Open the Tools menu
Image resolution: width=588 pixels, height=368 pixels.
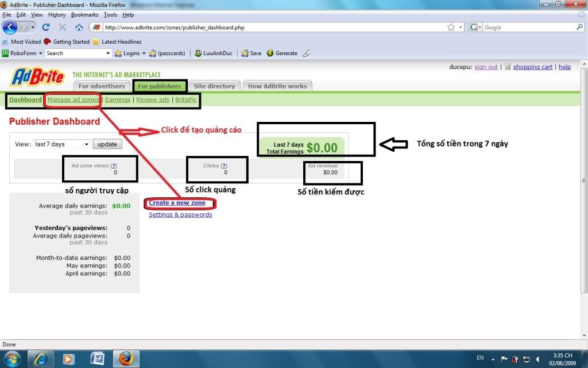pos(110,14)
